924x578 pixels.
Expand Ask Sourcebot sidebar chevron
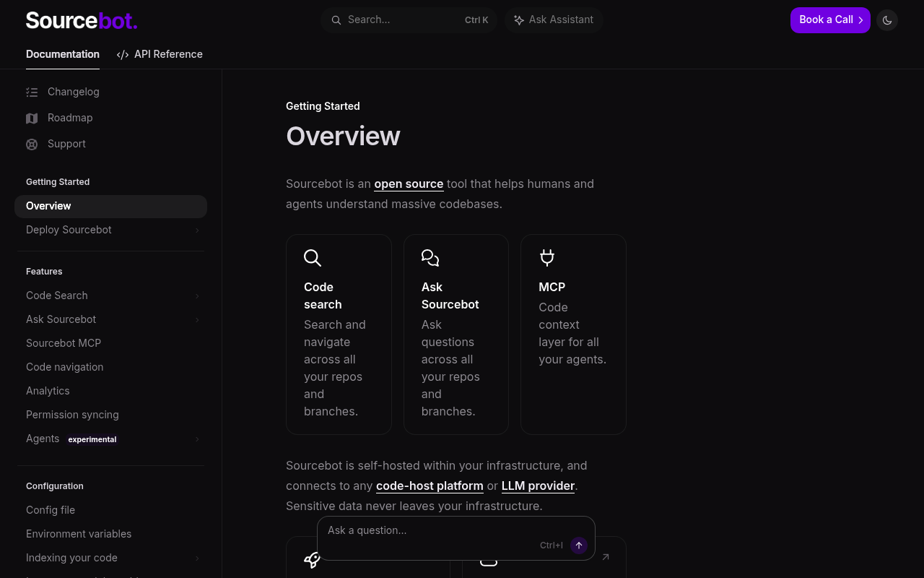pyautogui.click(x=197, y=320)
